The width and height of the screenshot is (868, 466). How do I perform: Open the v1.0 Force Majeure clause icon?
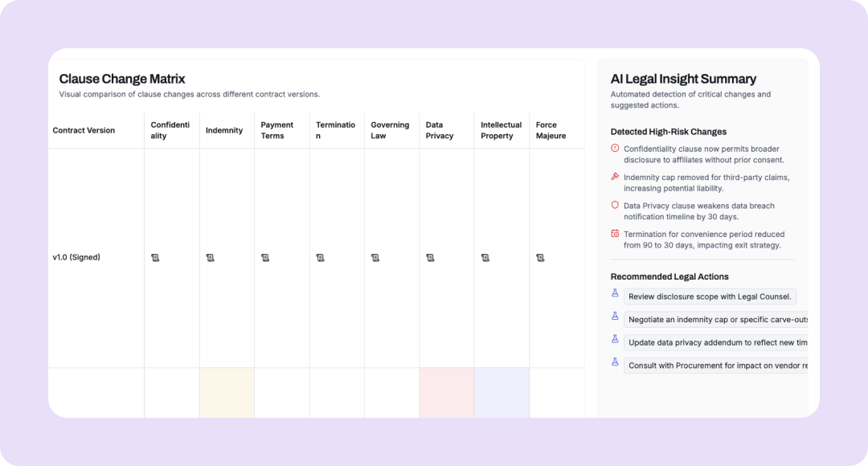tap(540, 258)
